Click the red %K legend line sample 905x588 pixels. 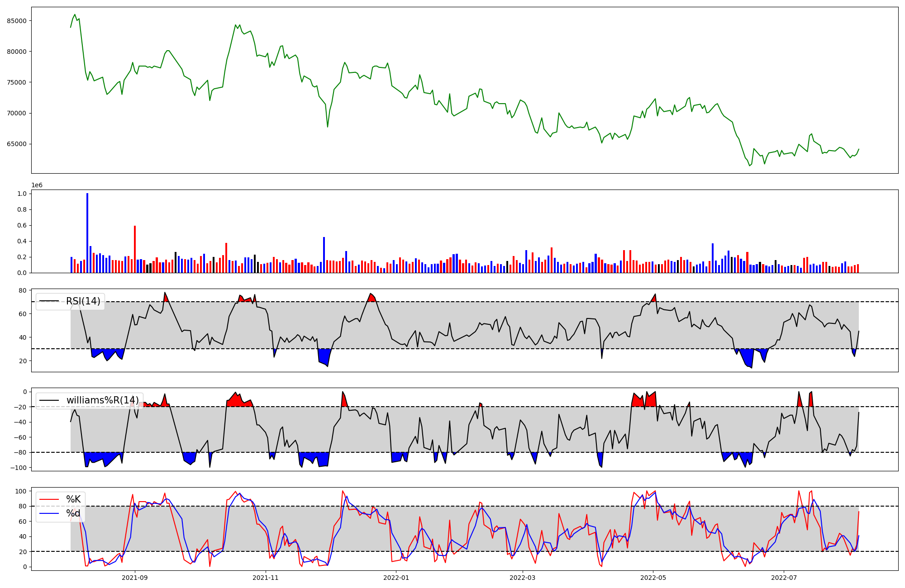(x=49, y=499)
